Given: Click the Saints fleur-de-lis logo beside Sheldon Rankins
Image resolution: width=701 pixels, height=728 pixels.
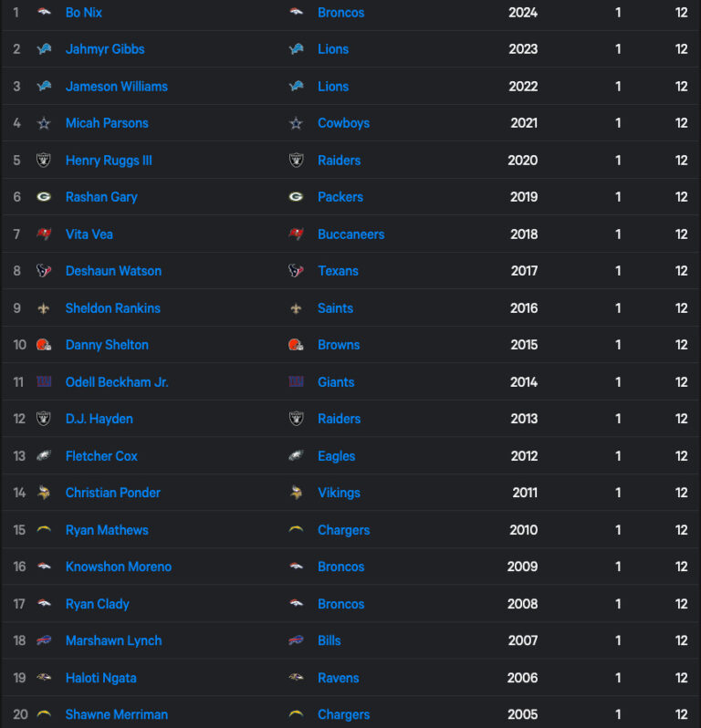Looking at the screenshot, I should (x=44, y=308).
